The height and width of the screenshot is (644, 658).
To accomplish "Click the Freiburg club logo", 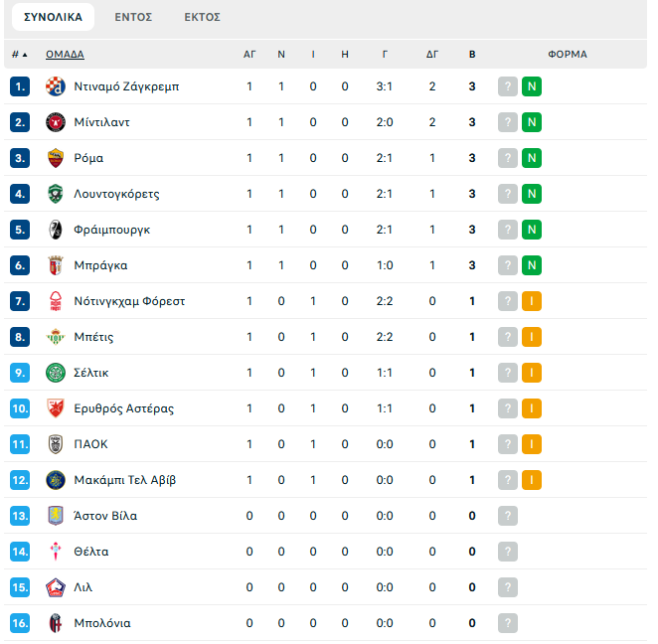I will [x=56, y=230].
